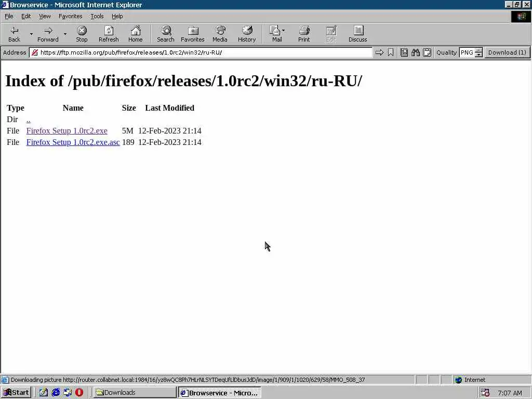Print the current page
Viewport: 532px width, 399px height.
(x=304, y=34)
